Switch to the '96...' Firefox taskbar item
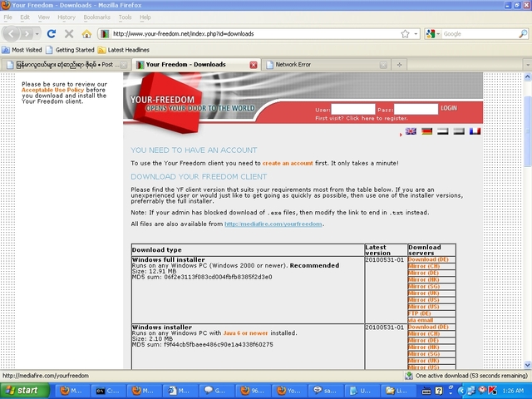Viewport: 532px width, 399px height. (x=252, y=391)
